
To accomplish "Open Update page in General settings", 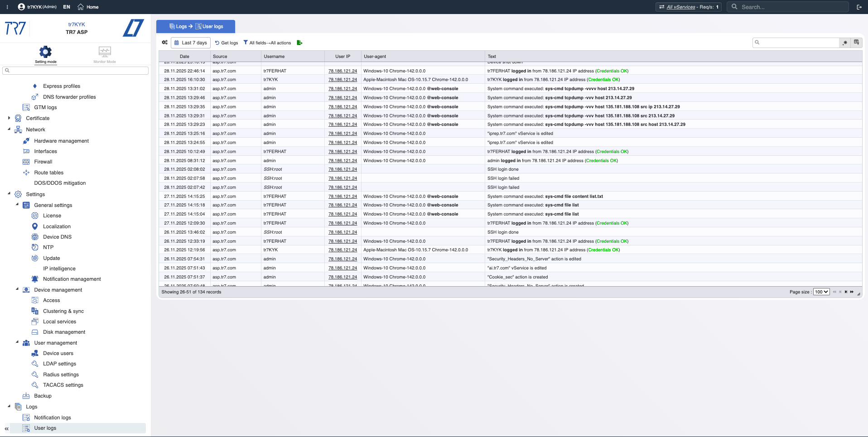I will point(51,258).
